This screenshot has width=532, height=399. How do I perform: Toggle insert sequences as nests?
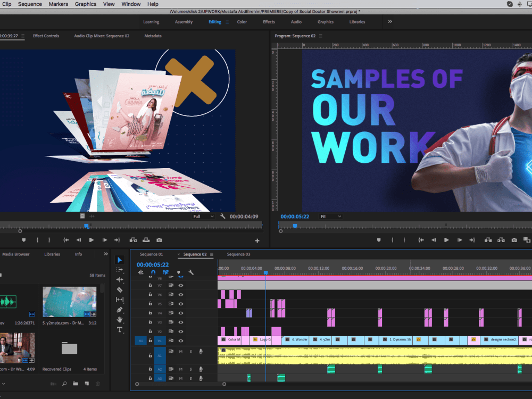[x=141, y=272]
